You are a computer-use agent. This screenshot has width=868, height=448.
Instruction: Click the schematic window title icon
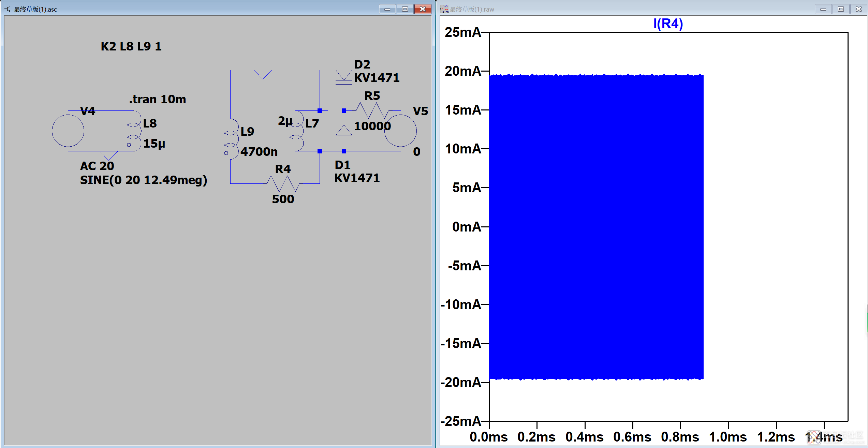(8, 9)
